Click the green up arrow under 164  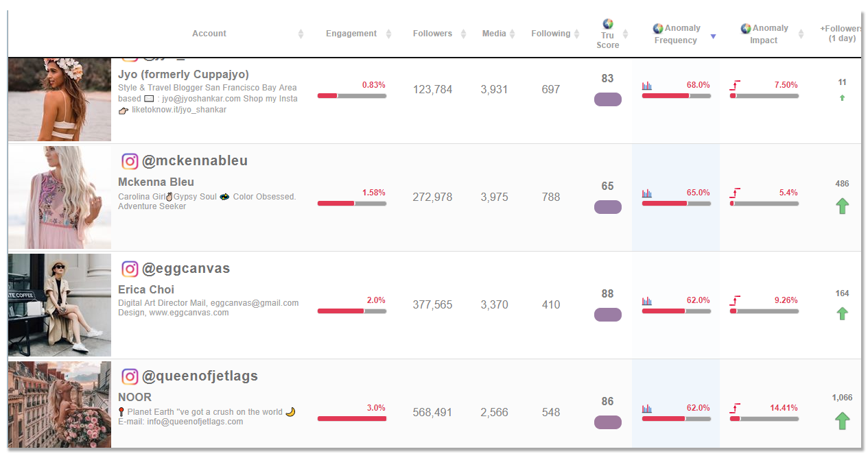point(842,313)
